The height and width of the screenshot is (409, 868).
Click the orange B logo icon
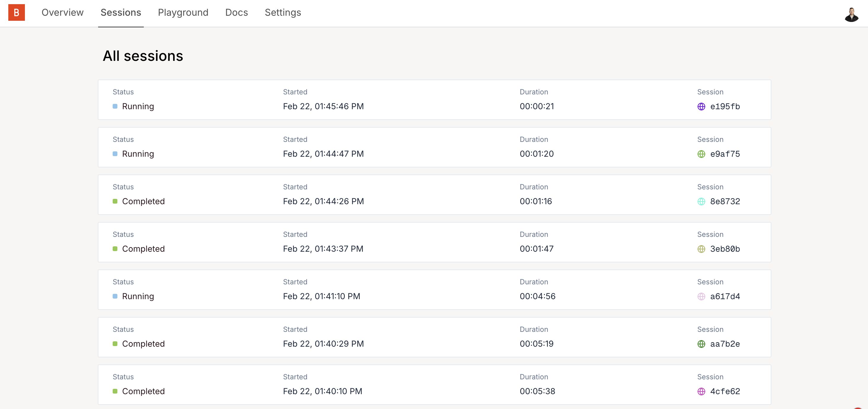point(17,12)
